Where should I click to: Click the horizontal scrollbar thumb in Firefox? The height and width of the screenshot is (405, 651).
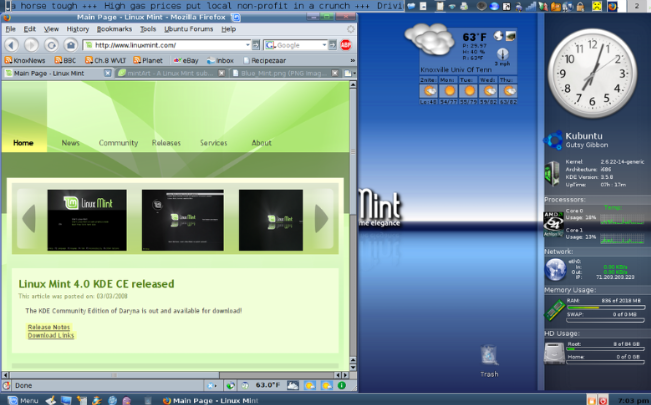[114, 375]
